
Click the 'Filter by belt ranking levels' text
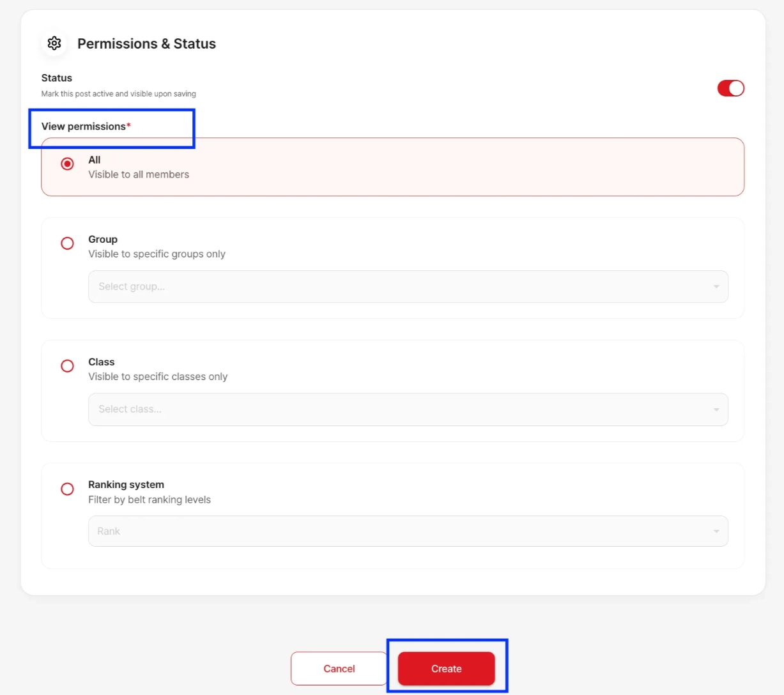click(x=150, y=500)
